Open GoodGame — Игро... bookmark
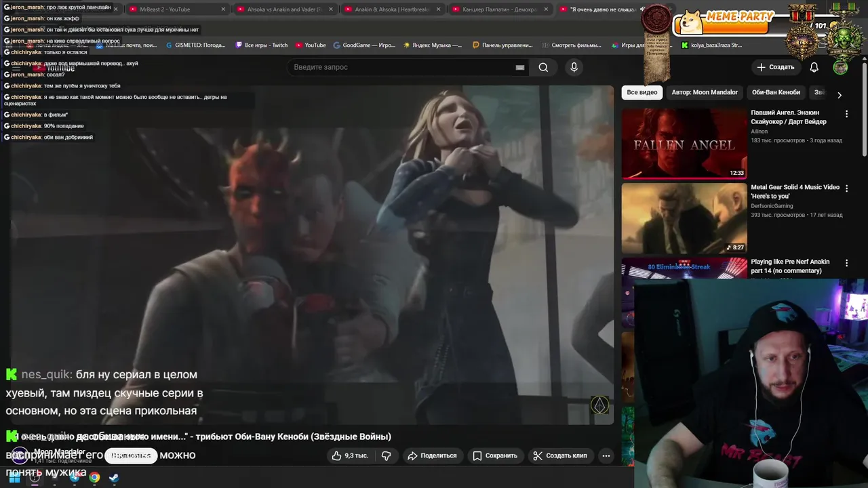 364,45
